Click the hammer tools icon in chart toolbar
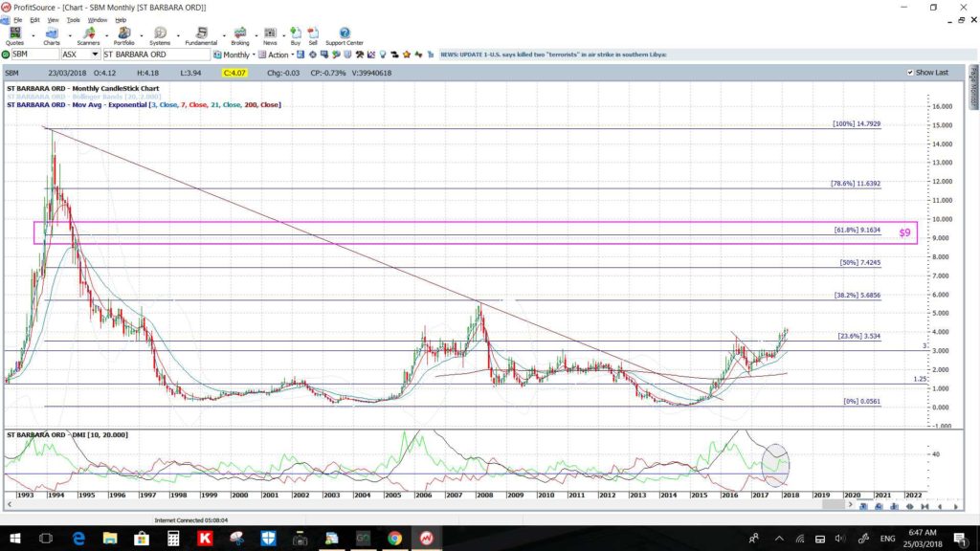This screenshot has width=980, height=551. pos(360,55)
